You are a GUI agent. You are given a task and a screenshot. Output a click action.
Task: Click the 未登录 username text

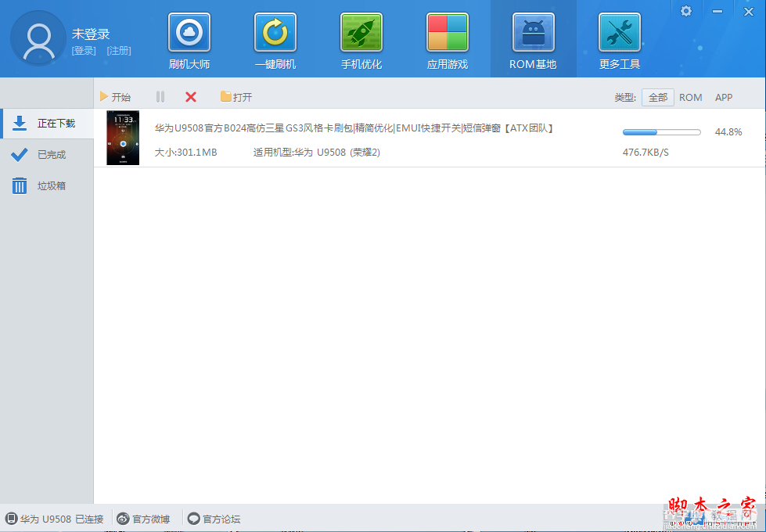(x=91, y=34)
